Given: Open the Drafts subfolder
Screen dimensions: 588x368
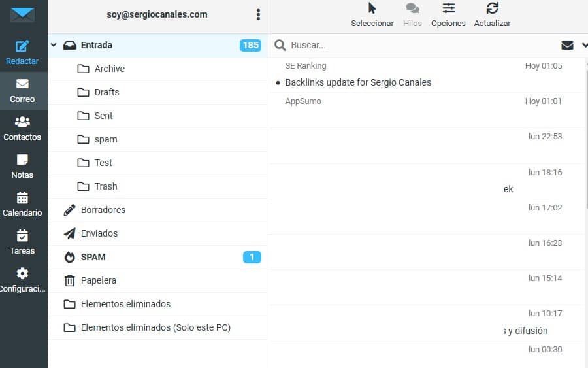Looking at the screenshot, I should click(x=157, y=92).
